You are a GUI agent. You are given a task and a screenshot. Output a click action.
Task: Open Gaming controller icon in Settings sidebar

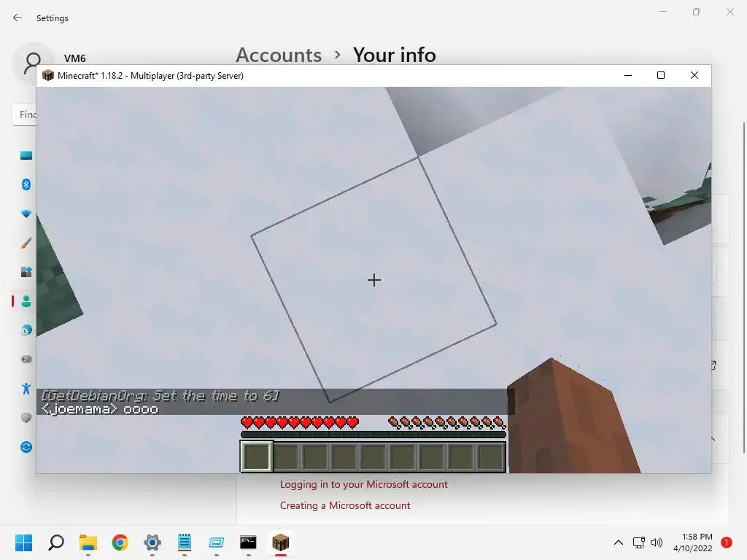coord(26,359)
